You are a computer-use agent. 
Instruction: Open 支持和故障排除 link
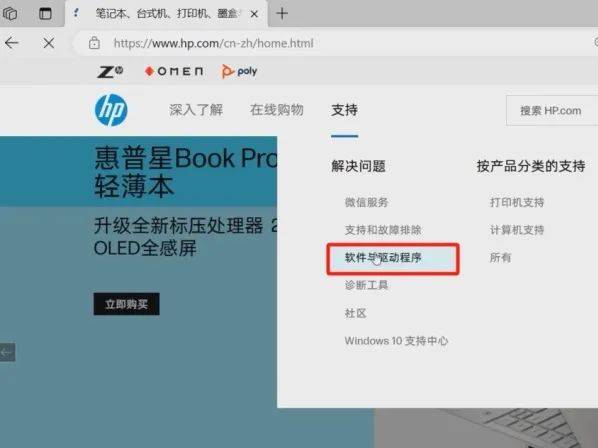pos(383,230)
